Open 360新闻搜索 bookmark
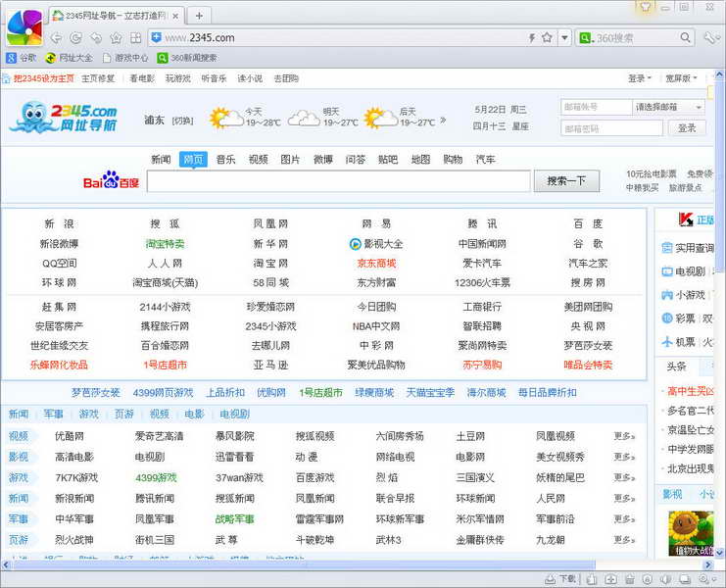Viewport: 726px width, 588px height. [x=187, y=58]
